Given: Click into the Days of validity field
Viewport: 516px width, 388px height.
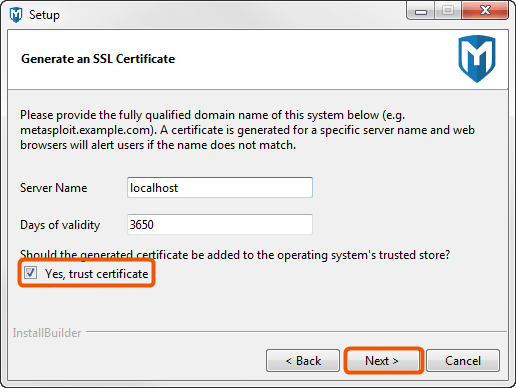Looking at the screenshot, I should coord(220,224).
